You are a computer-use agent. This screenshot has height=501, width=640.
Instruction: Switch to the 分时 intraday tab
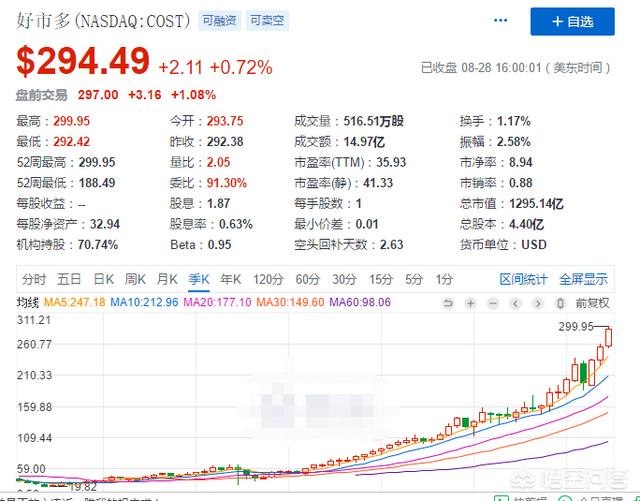pyautogui.click(x=34, y=279)
